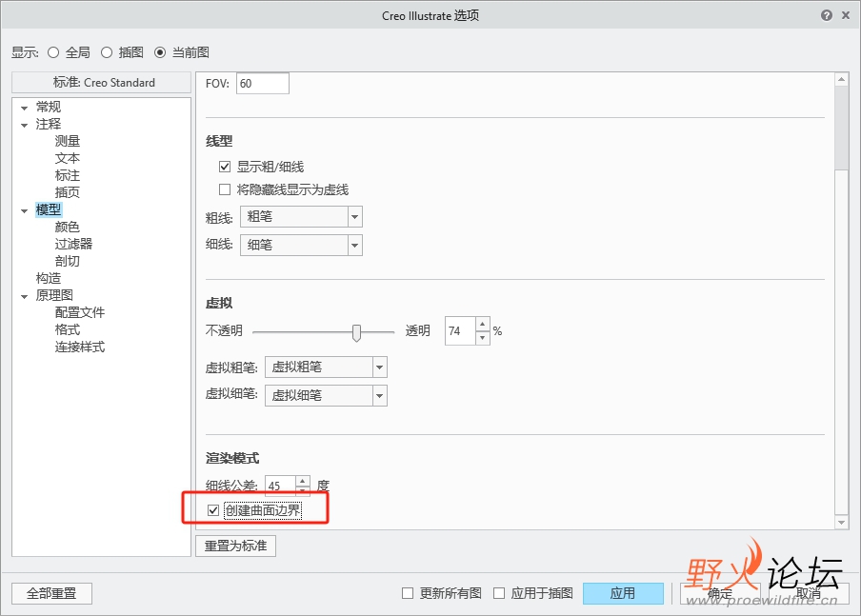Image resolution: width=861 pixels, height=616 pixels.
Task: Click the scrollbar up arrow
Action: (x=841, y=80)
